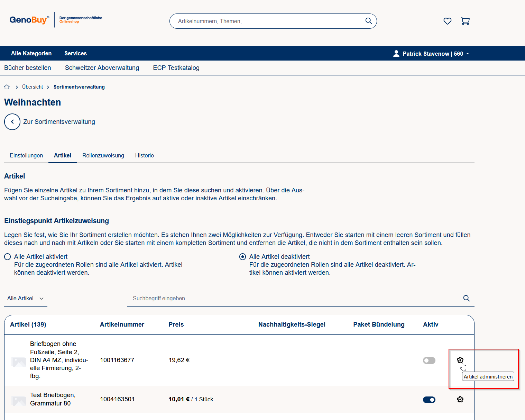525x420 pixels.
Task: Open gear settings for Test Briefbogen article
Action: (x=460, y=400)
